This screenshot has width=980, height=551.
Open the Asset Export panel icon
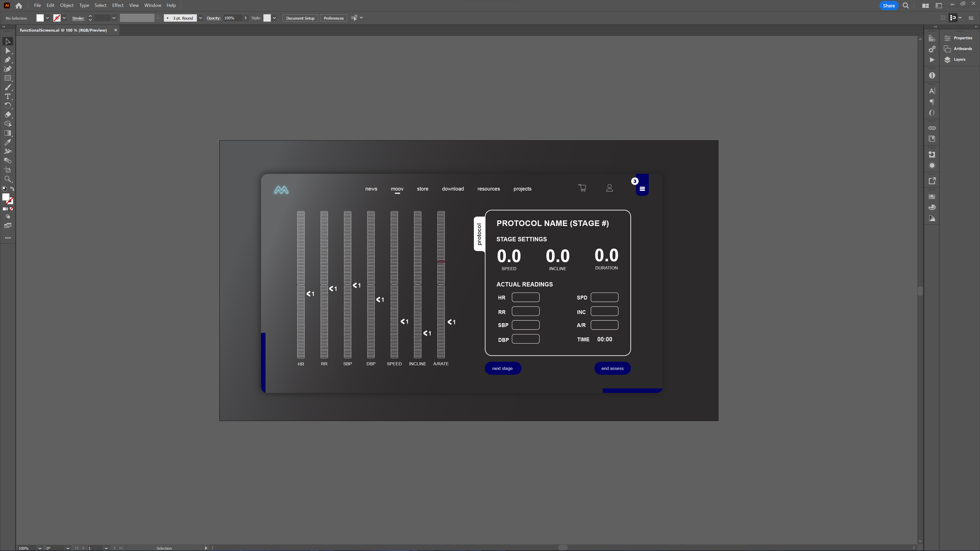[x=932, y=181]
